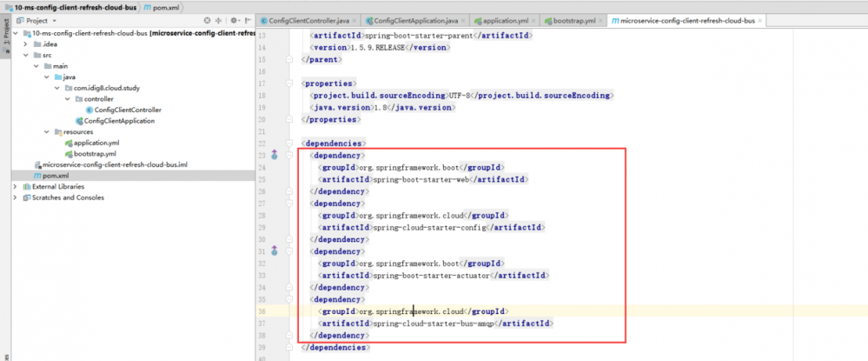Click the spring-cloud-starter-bus-amqp artifactId text
The image size is (868, 361).
tap(434, 323)
